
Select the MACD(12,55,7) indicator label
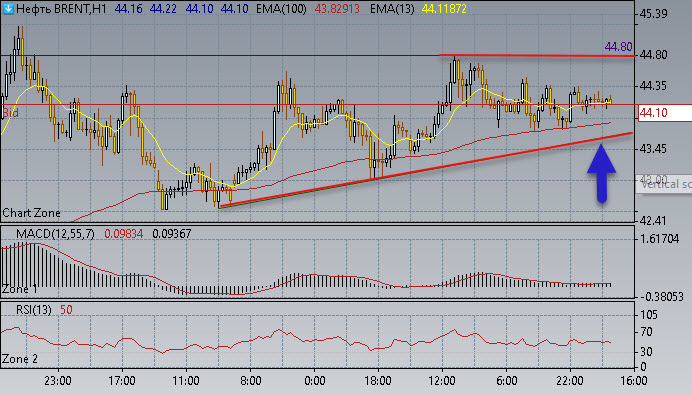[55, 233]
